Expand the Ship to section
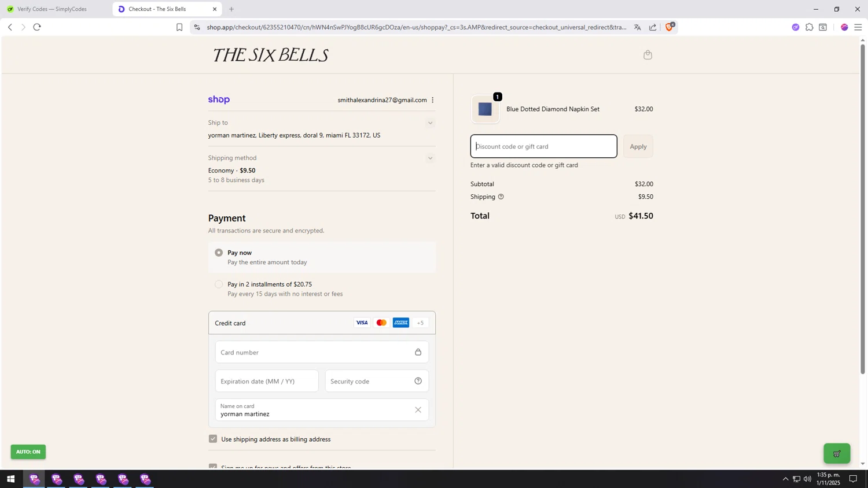Image resolution: width=868 pixels, height=488 pixels. pyautogui.click(x=430, y=123)
